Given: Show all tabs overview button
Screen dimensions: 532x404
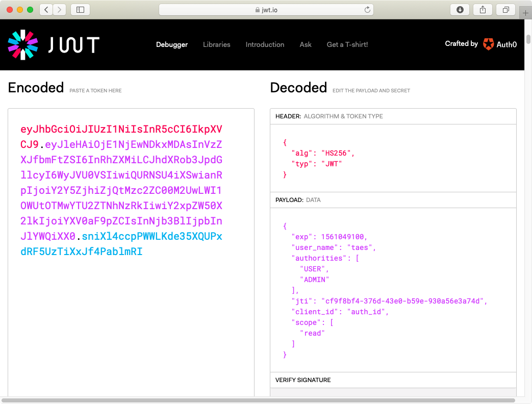Looking at the screenshot, I should coord(506,10).
